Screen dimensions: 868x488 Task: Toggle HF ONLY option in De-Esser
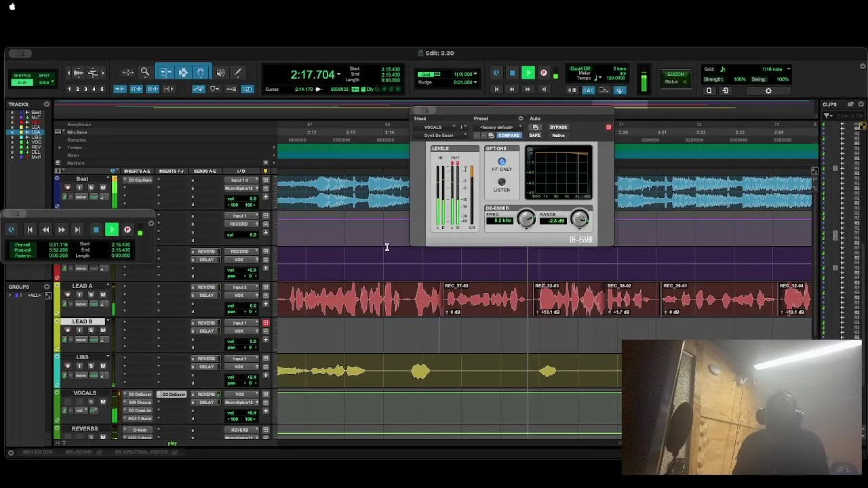coord(502,162)
